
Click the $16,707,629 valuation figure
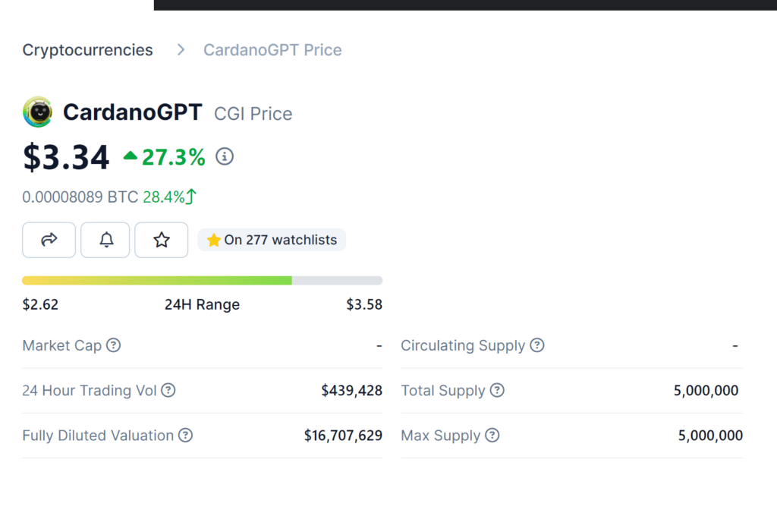[x=343, y=436]
